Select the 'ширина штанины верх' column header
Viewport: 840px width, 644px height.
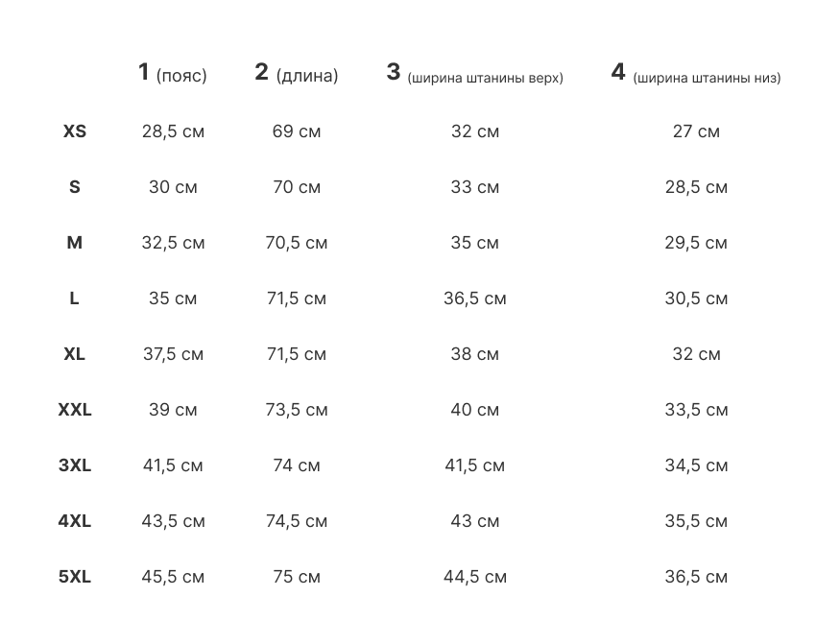click(x=475, y=75)
